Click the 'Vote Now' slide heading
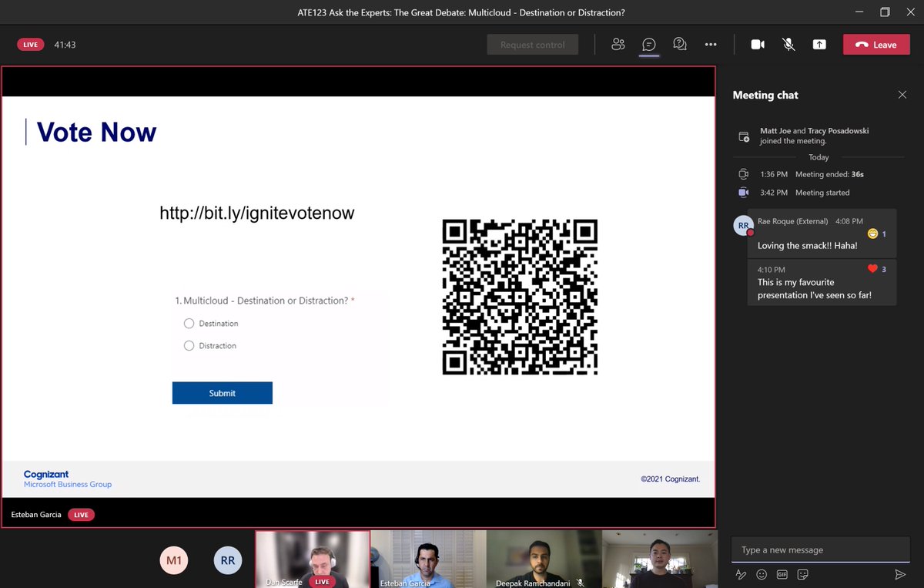The image size is (924, 588). coord(96,133)
